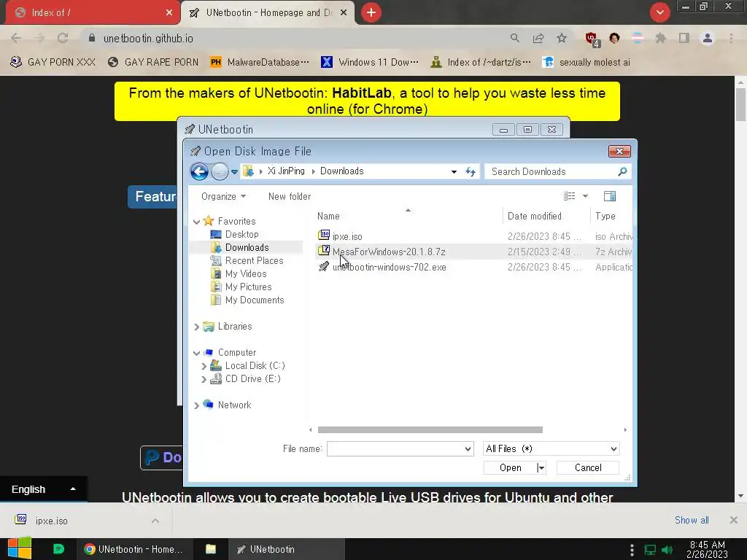Open File Explorer from taskbar

(211, 549)
